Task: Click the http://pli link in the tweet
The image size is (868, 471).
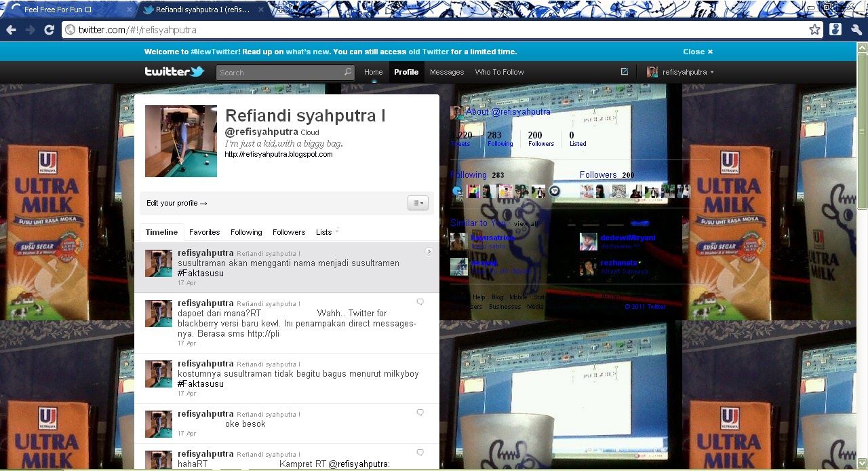Action: pyautogui.click(x=263, y=334)
